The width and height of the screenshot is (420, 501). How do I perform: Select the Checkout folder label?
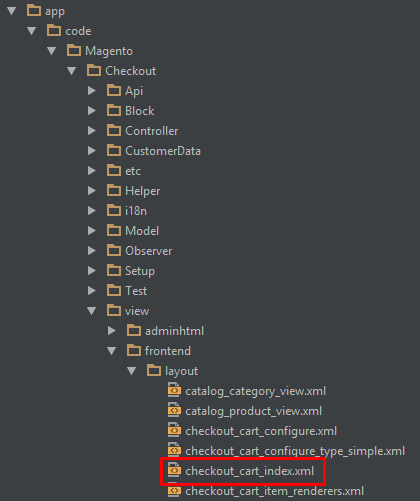131,71
